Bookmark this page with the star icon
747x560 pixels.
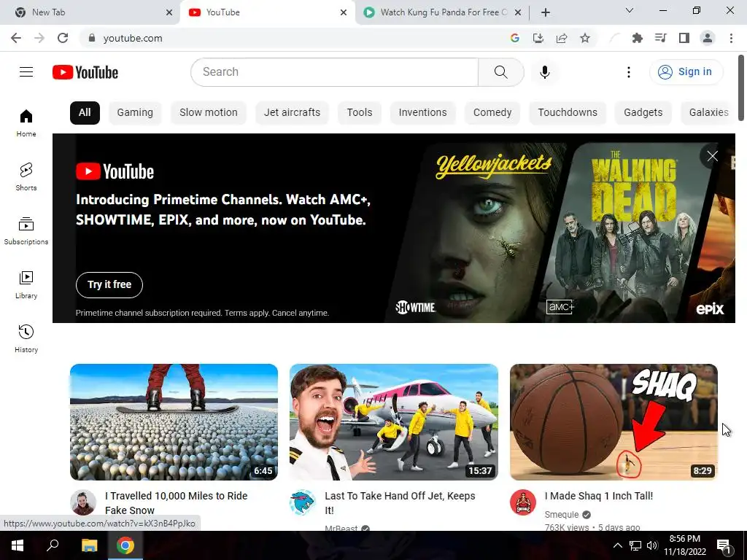point(585,38)
